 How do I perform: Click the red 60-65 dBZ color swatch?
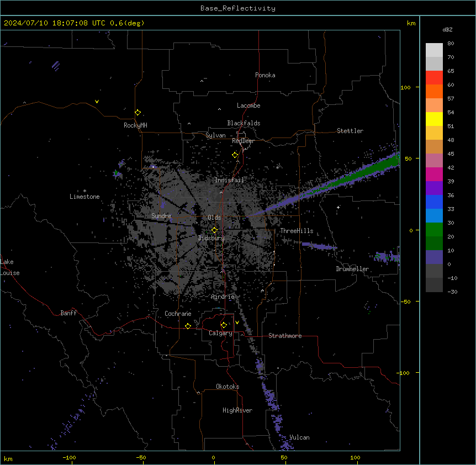[x=434, y=77]
